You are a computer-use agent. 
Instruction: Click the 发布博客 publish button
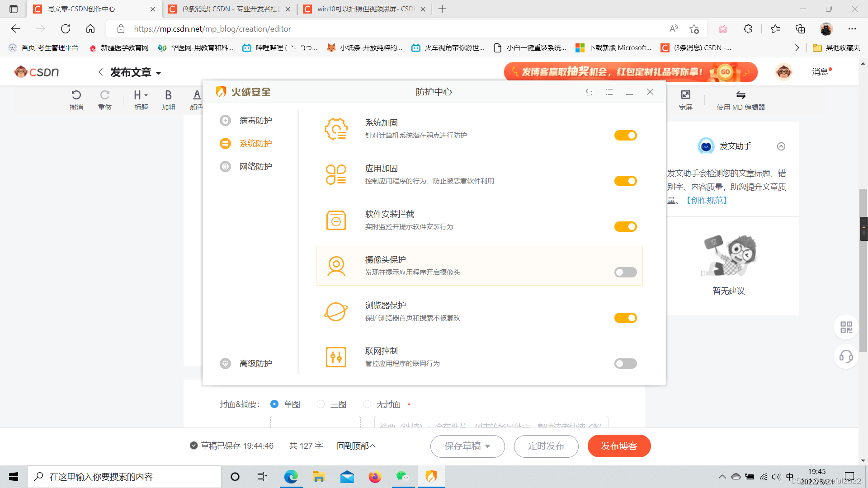click(x=619, y=446)
